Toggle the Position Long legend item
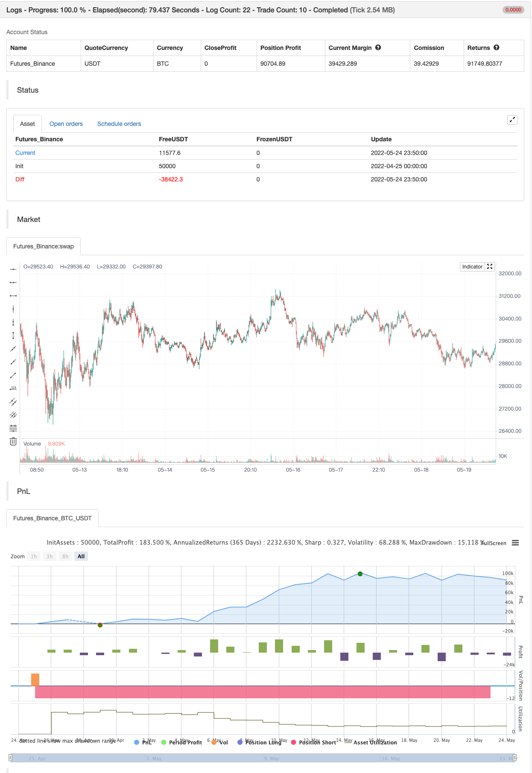The height and width of the screenshot is (773, 532). click(259, 742)
